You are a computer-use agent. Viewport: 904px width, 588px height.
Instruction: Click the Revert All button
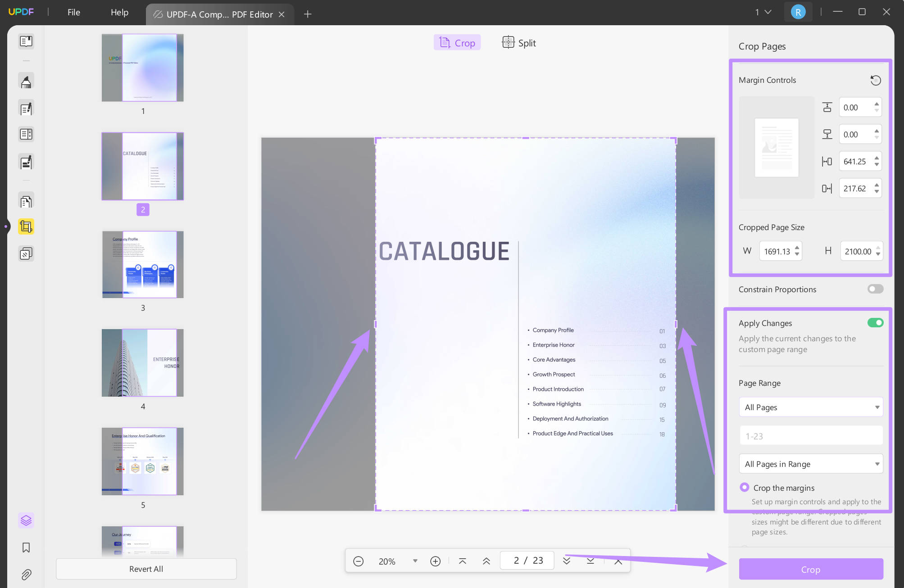click(x=145, y=569)
